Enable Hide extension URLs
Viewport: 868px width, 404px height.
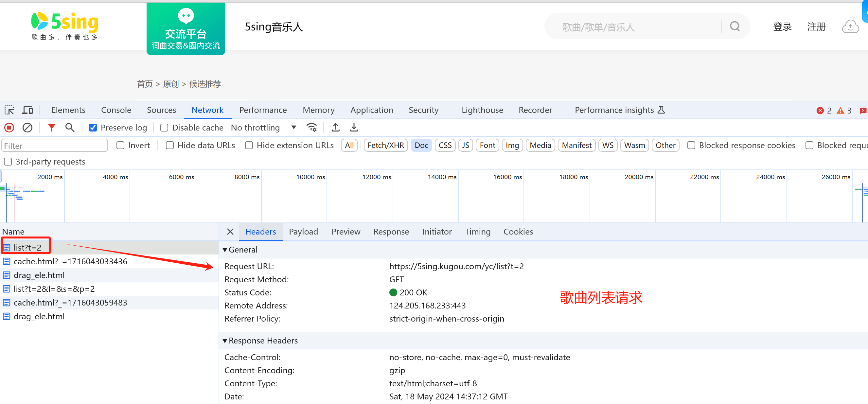tap(249, 146)
